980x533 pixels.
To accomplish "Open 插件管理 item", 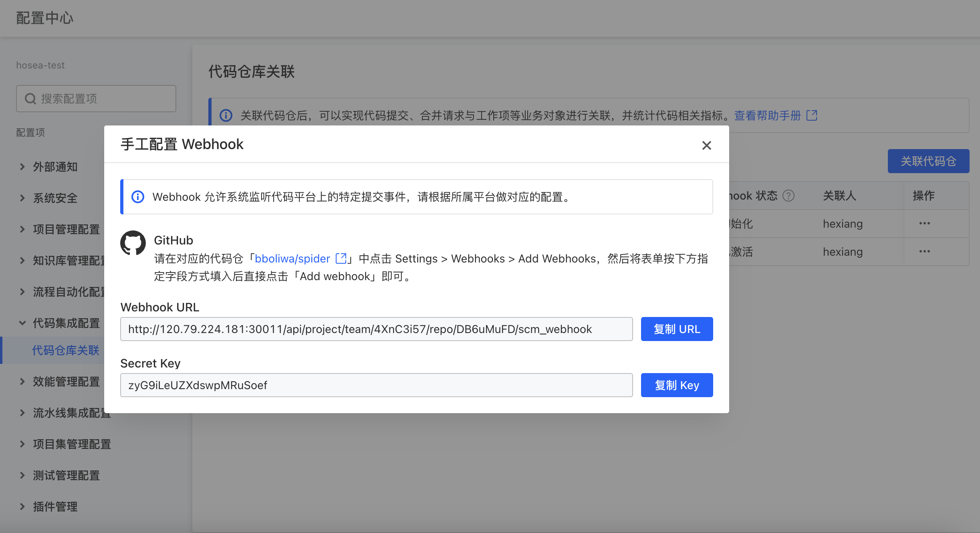I will [55, 507].
